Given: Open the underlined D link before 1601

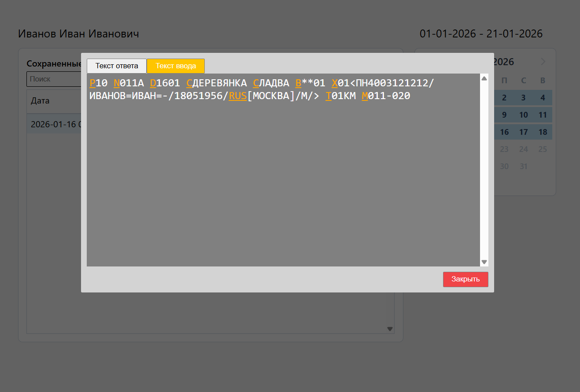Looking at the screenshot, I should [x=153, y=83].
